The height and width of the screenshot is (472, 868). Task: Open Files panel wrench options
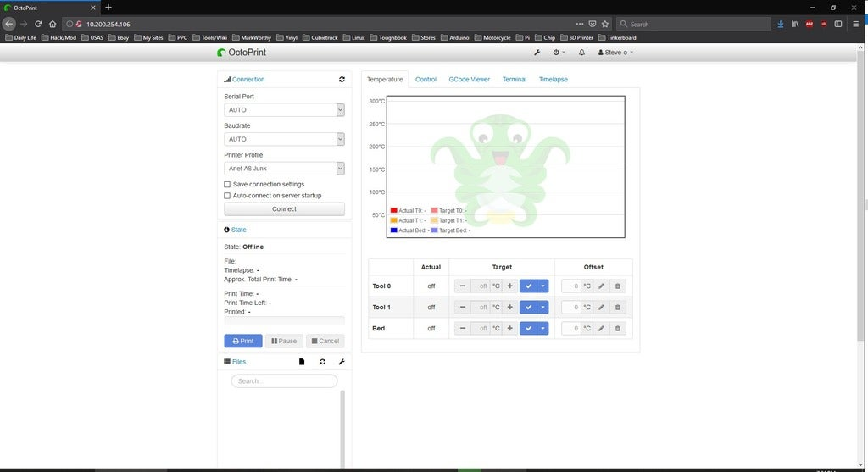click(x=342, y=362)
